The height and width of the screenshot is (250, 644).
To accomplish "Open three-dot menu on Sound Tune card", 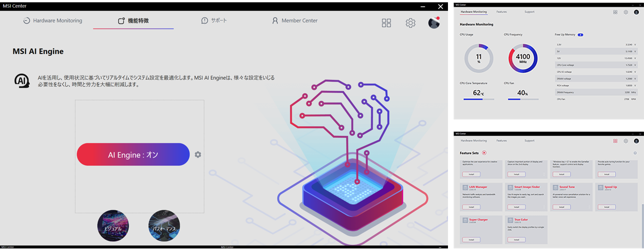I will (x=589, y=207).
